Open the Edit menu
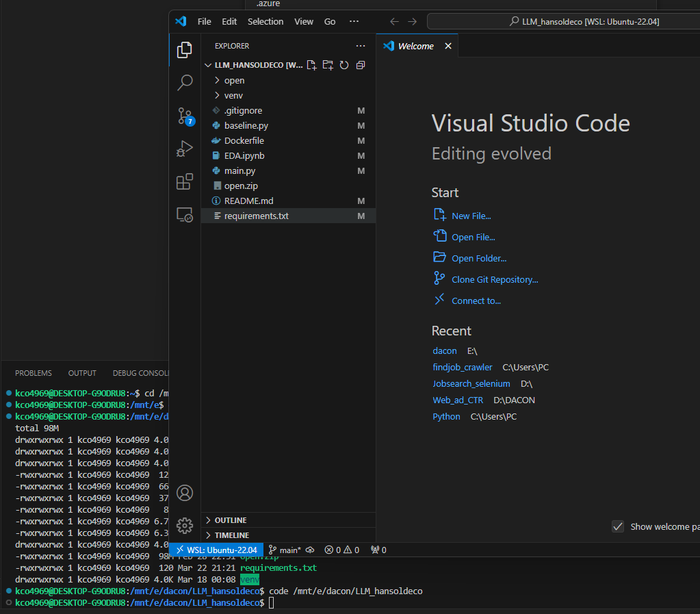 pos(229,21)
